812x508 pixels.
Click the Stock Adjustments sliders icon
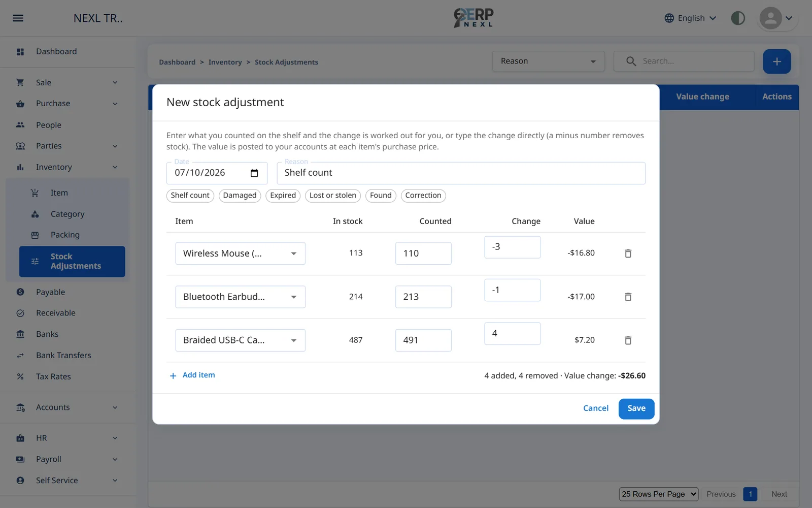coord(35,262)
